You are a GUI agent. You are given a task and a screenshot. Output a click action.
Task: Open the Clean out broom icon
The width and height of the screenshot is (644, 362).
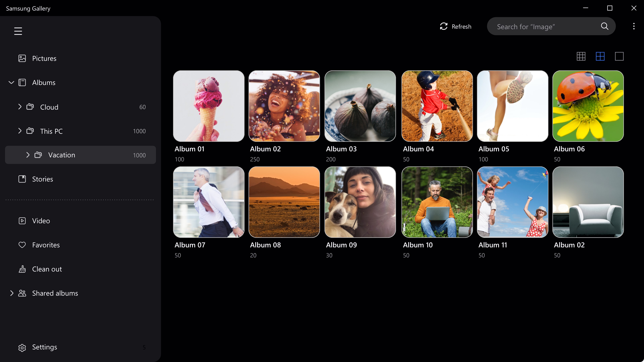[22, 269]
